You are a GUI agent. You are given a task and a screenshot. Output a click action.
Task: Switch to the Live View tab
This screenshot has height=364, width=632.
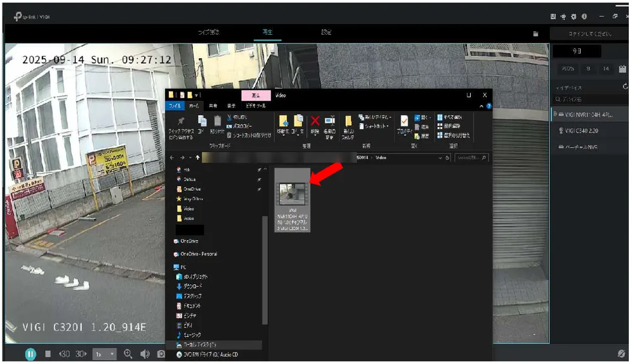point(209,32)
